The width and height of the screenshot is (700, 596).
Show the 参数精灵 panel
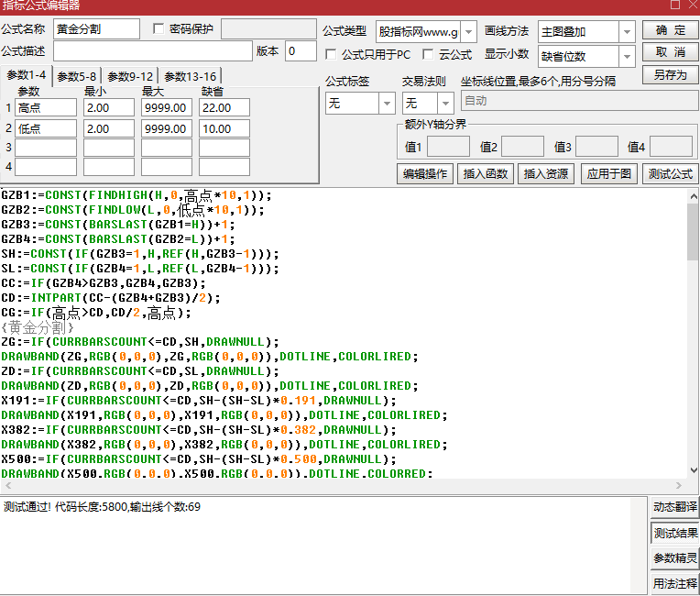click(675, 558)
